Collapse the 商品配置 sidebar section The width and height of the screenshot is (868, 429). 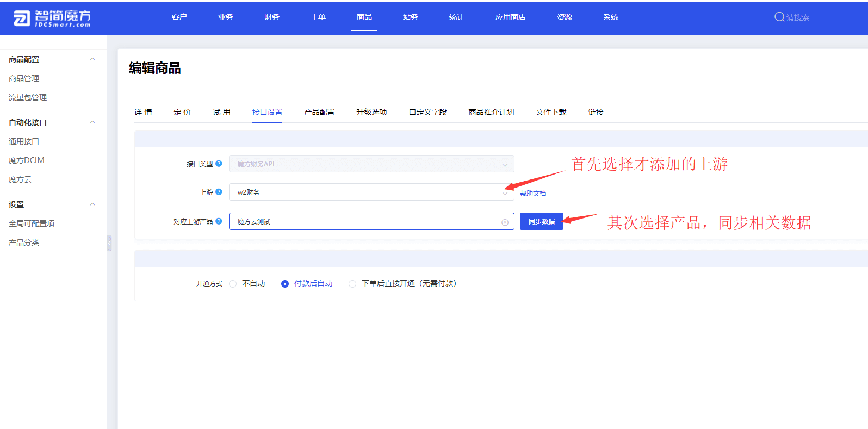coord(92,59)
